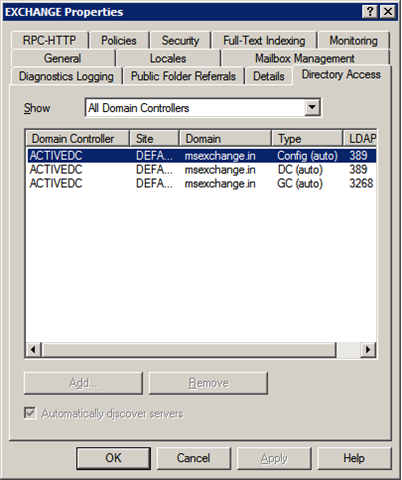Image resolution: width=402 pixels, height=480 pixels.
Task: Confirm with the OK button
Action: (x=113, y=458)
